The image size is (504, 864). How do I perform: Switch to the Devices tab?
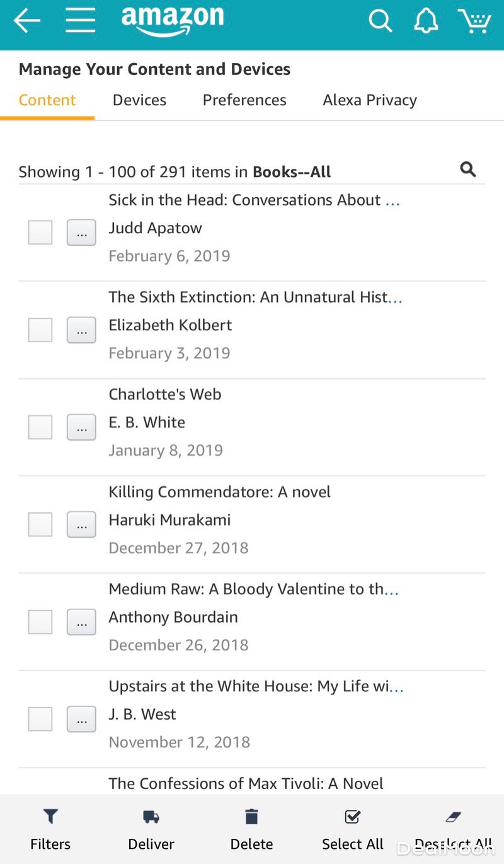click(139, 100)
